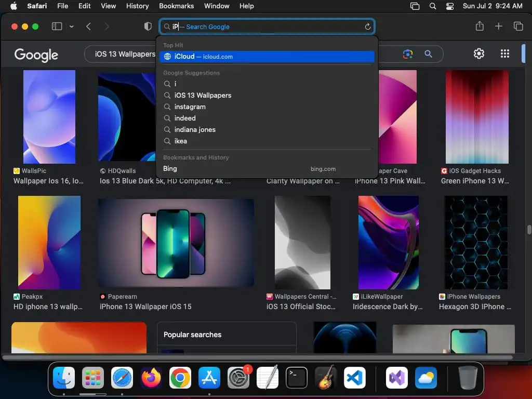
Task: Open the privacy report shield icon
Action: [x=148, y=26]
